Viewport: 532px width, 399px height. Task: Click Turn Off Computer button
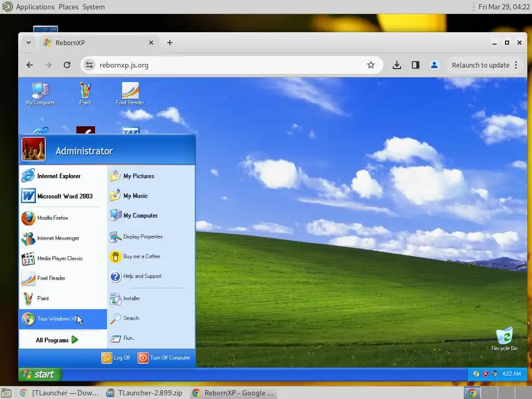click(164, 357)
